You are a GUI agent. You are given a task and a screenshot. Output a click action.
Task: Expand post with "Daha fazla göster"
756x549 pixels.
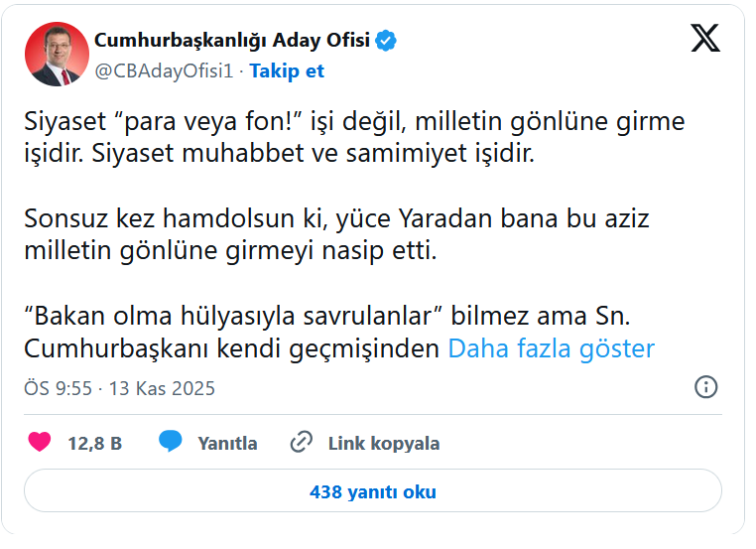point(552,349)
